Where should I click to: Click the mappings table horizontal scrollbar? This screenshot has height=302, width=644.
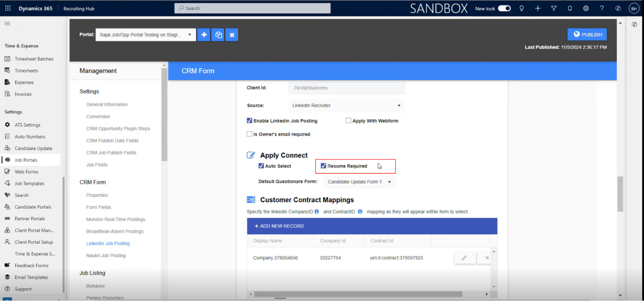coord(358,294)
